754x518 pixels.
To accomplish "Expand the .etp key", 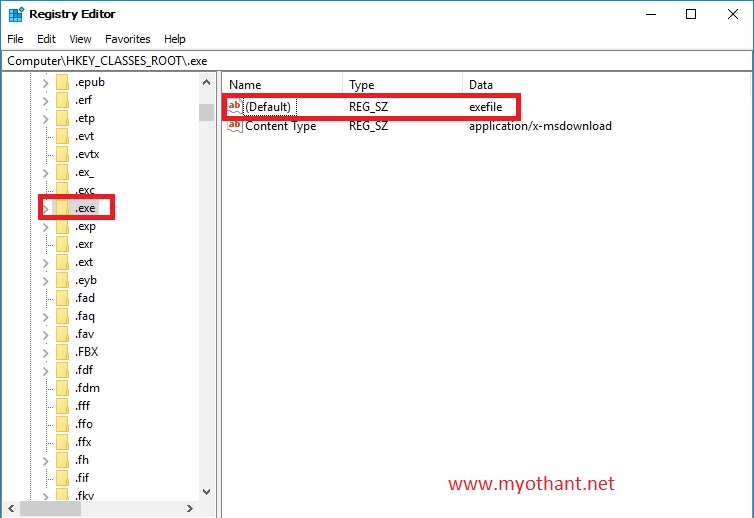I will (x=45, y=119).
